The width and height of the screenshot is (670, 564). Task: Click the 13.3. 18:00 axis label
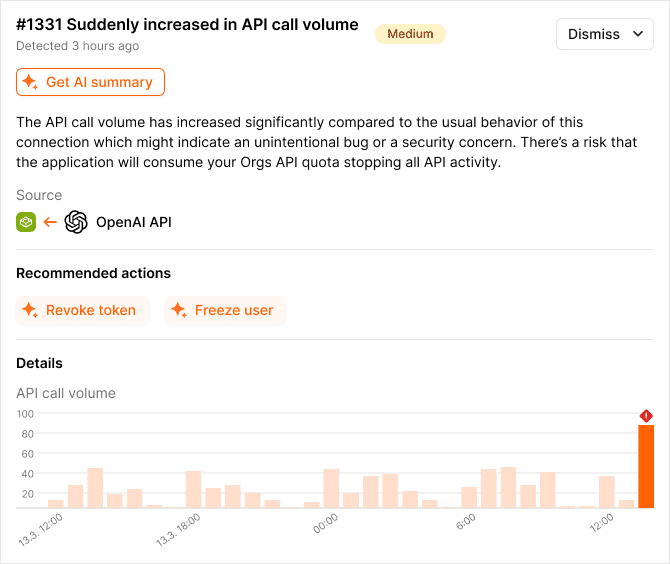(x=178, y=530)
